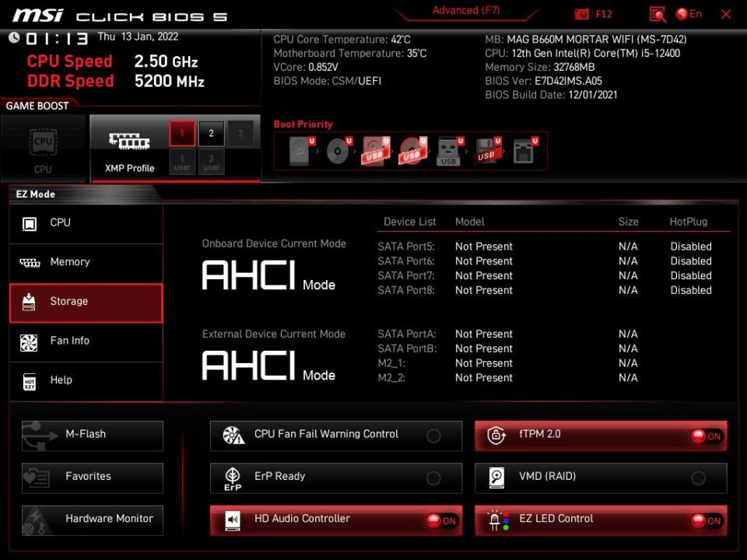
Task: Open Favorites menu
Action: pyautogui.click(x=93, y=478)
